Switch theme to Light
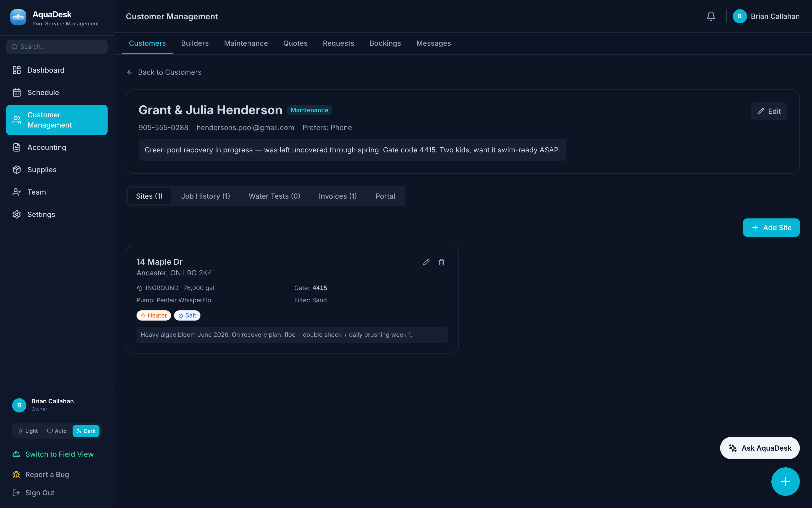This screenshot has height=508, width=812. point(28,431)
